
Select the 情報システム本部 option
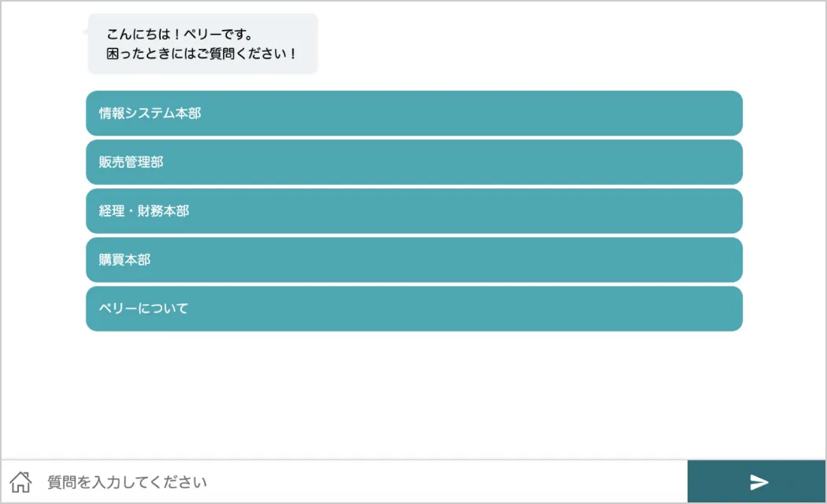414,113
